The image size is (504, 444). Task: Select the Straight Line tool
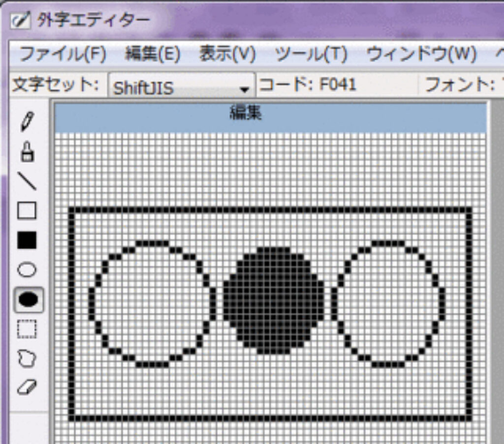point(28,181)
